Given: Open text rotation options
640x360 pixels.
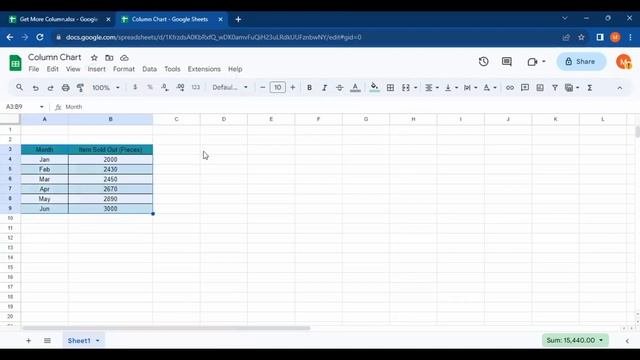Looking at the screenshot, I should [x=489, y=87].
